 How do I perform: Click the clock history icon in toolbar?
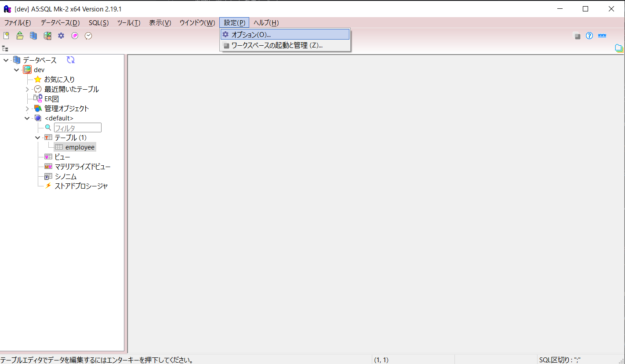pos(88,36)
